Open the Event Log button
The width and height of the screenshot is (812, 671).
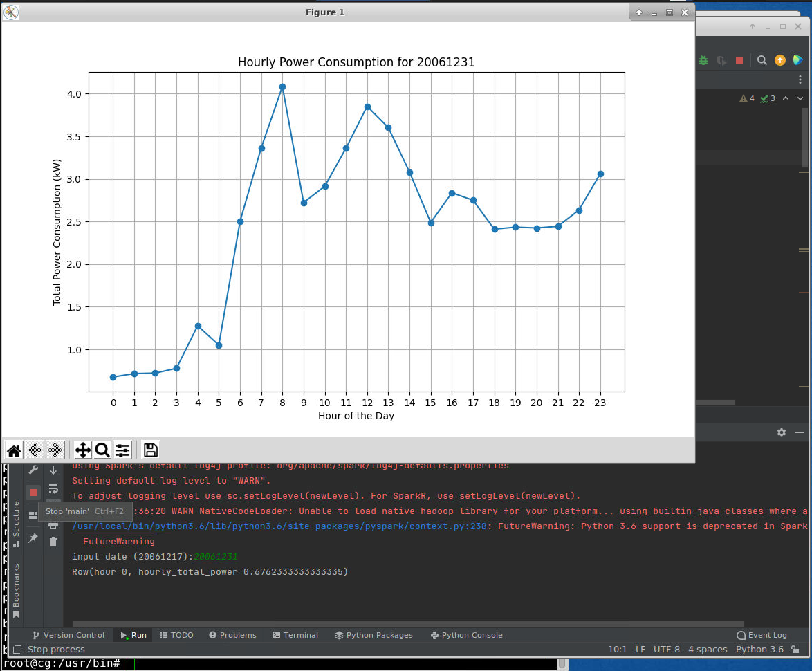762,635
